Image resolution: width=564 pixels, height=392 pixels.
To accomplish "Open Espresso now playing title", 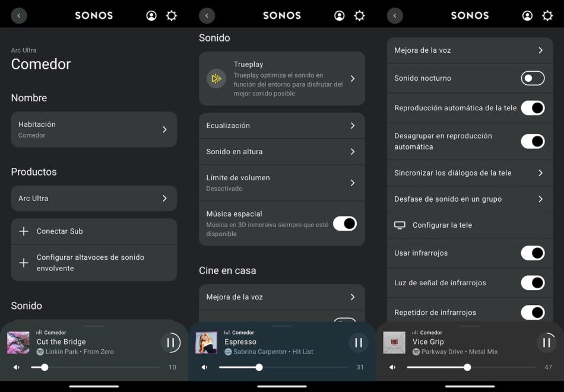I will pos(240,342).
